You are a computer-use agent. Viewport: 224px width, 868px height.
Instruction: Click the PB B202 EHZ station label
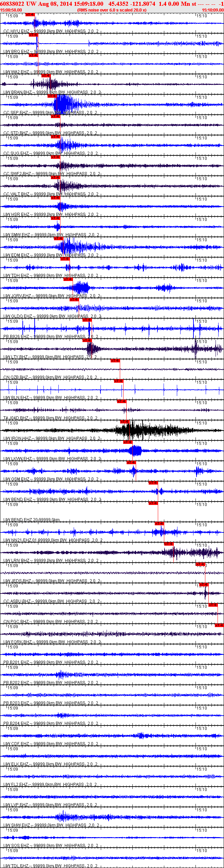pos(51,683)
